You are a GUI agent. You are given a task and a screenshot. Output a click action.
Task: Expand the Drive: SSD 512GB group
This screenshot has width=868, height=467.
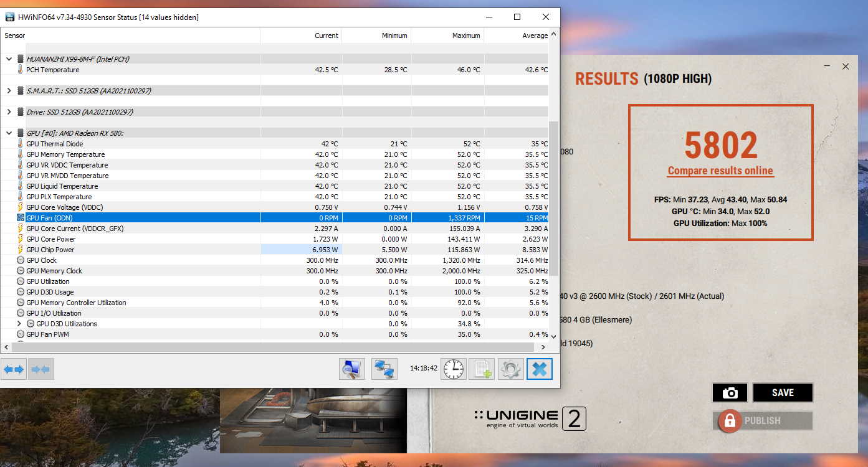click(x=9, y=112)
